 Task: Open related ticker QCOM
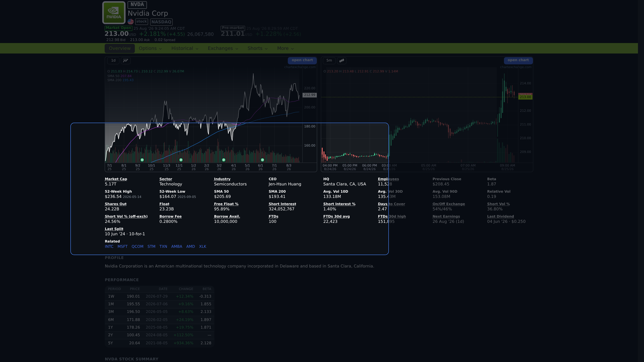137,247
